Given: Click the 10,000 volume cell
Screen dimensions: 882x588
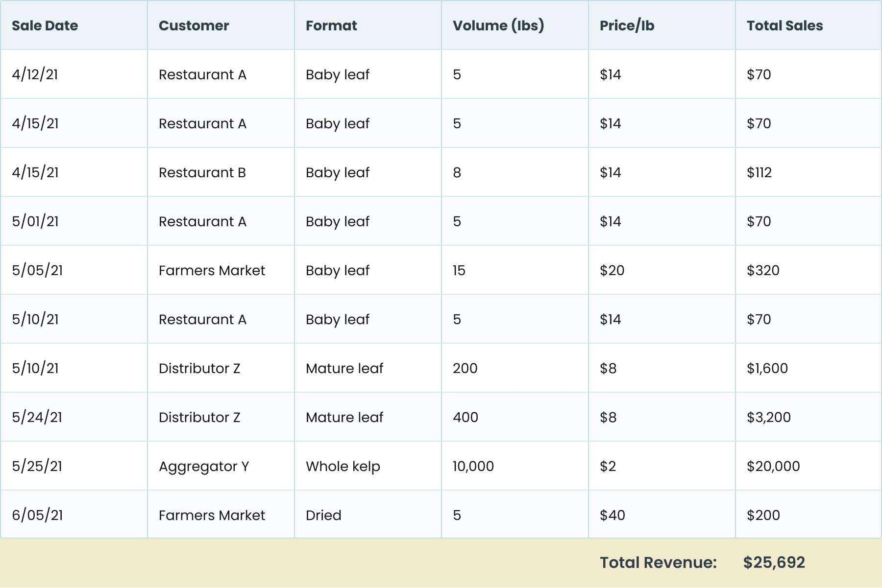Looking at the screenshot, I should click(x=473, y=466).
